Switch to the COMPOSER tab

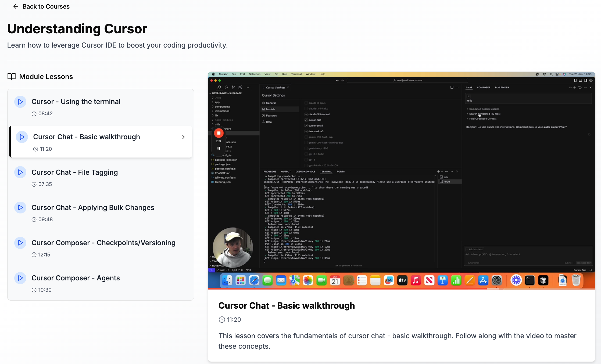click(483, 87)
